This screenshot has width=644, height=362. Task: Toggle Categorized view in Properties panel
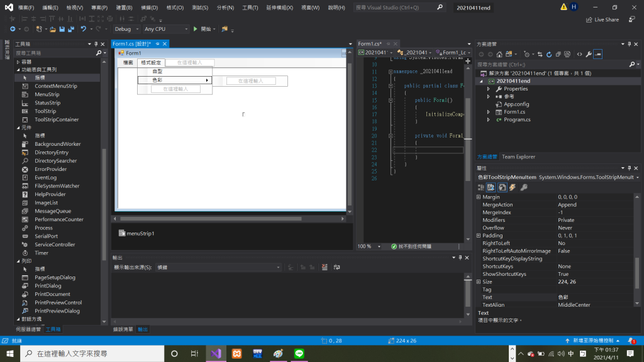pyautogui.click(x=481, y=187)
